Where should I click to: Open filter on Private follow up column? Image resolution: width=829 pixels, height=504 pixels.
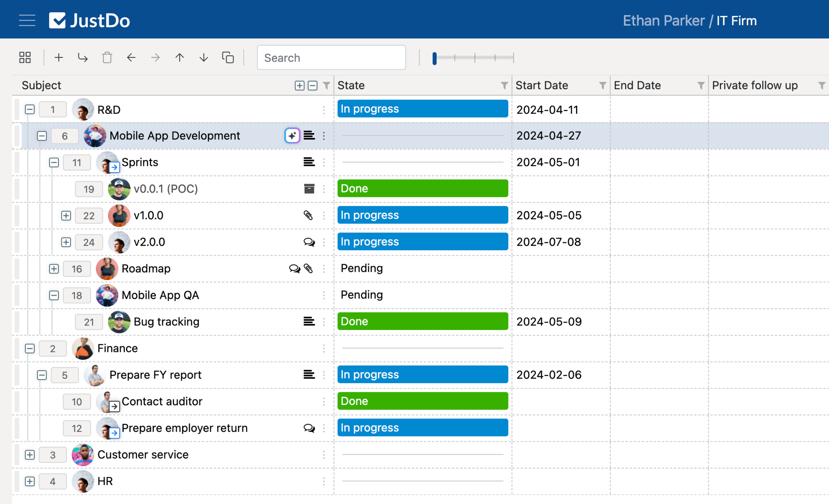[x=822, y=85]
